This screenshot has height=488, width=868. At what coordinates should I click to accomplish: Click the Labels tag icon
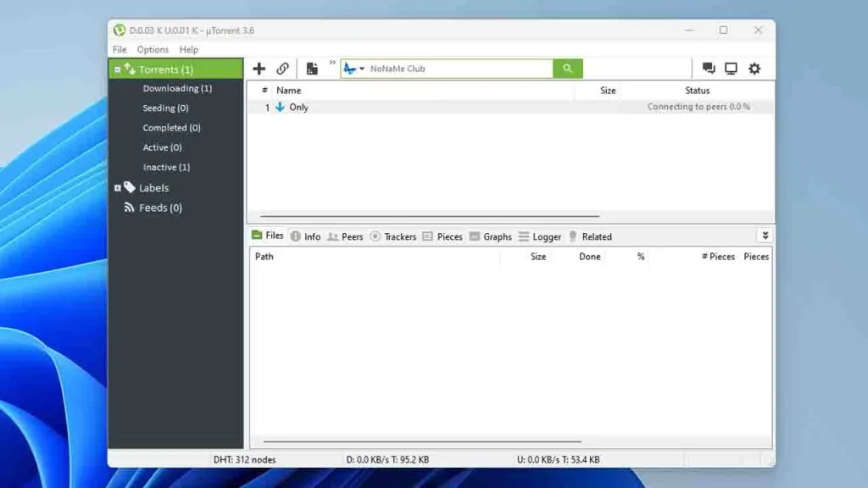130,187
